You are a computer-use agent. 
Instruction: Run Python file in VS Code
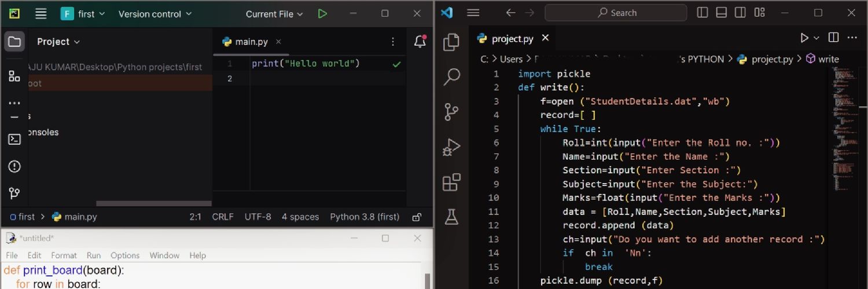tap(804, 38)
